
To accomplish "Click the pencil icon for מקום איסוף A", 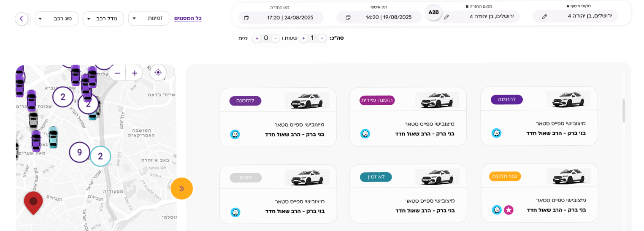I will [x=544, y=16].
